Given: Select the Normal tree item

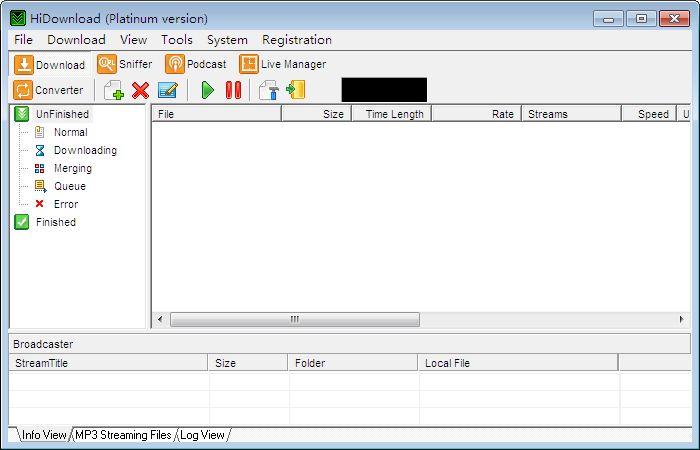Looking at the screenshot, I should pyautogui.click(x=71, y=133).
